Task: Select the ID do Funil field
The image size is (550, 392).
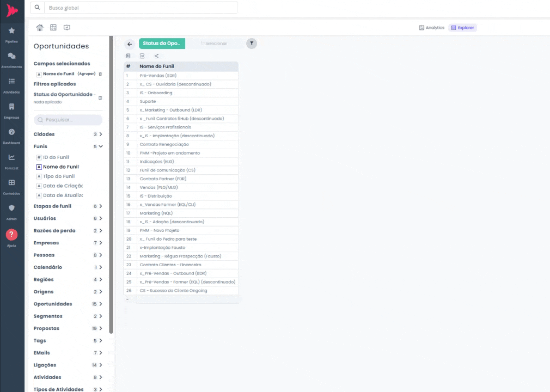Action: (x=56, y=157)
